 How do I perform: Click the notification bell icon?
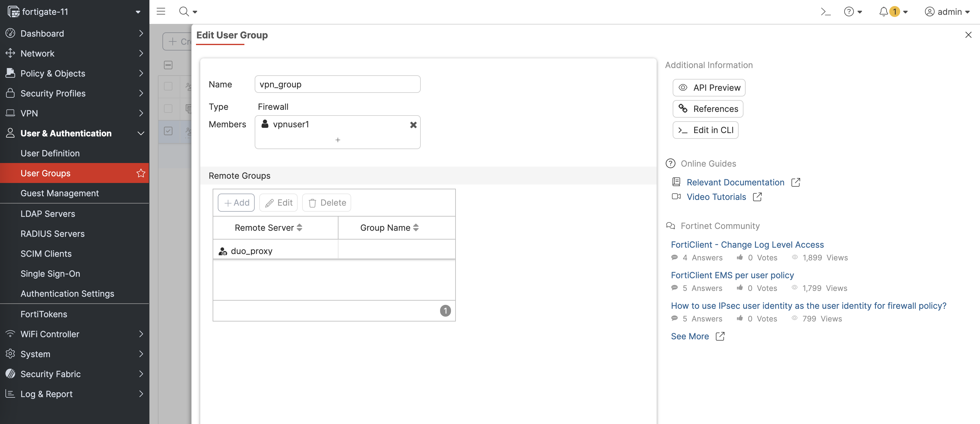coord(884,12)
